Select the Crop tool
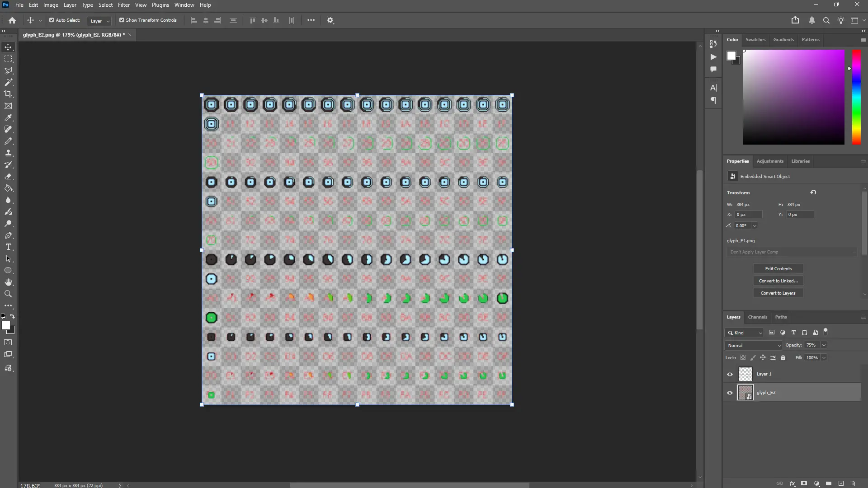Viewport: 868px width, 488px height. pos(9,94)
